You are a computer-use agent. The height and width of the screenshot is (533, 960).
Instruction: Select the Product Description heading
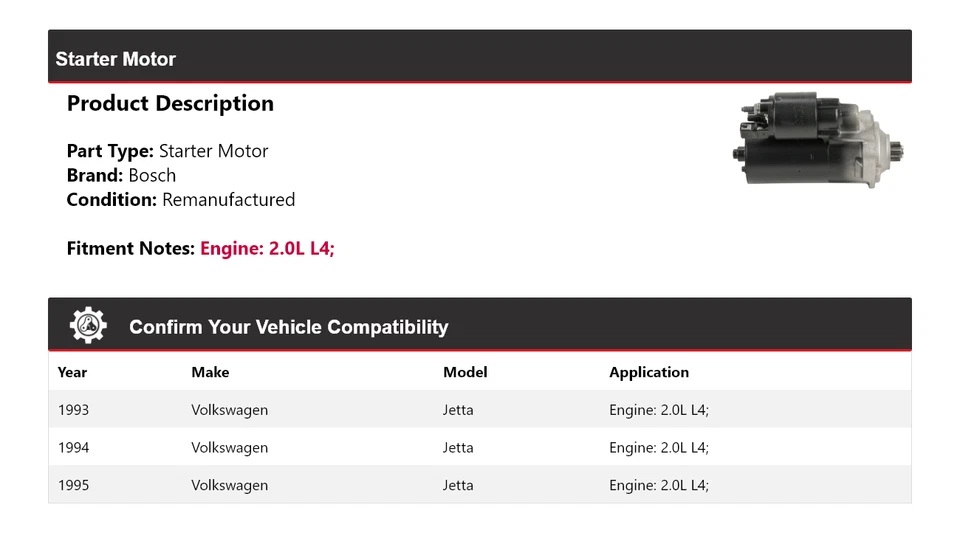[x=170, y=103]
